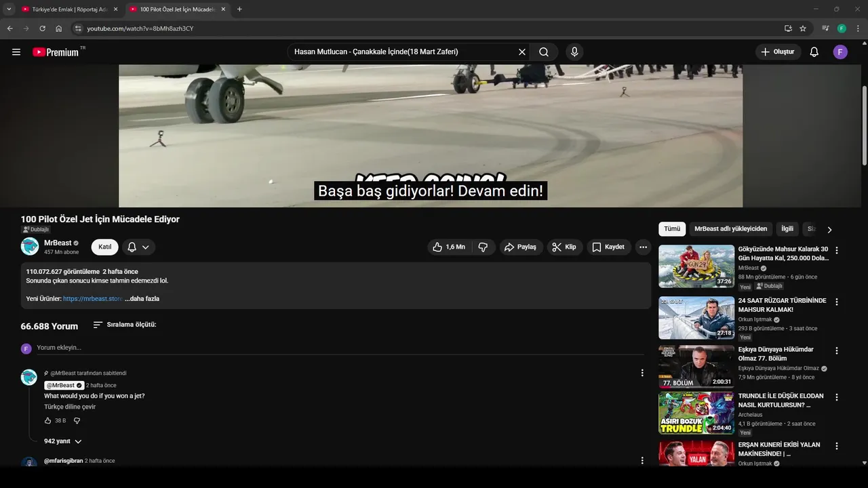Click the page vertical scrollbar

pos(864,124)
